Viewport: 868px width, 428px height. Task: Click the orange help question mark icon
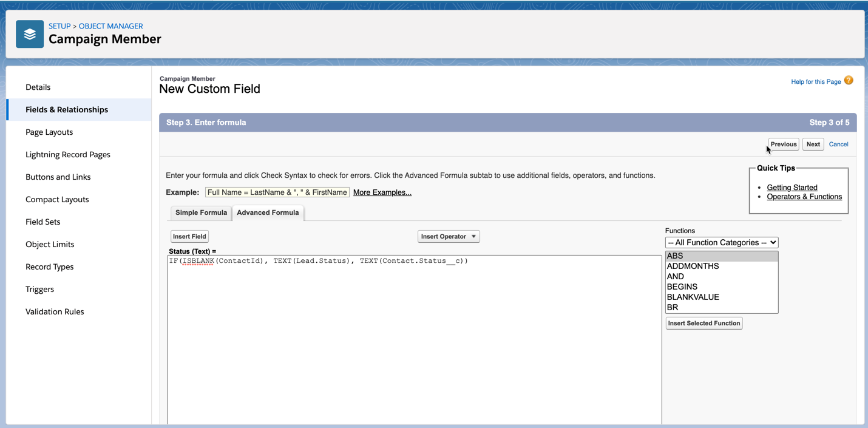(x=849, y=81)
